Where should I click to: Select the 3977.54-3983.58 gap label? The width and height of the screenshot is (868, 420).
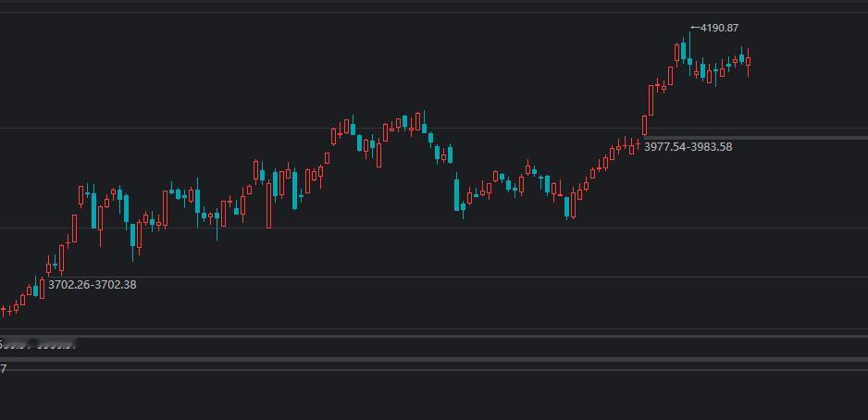pyautogui.click(x=688, y=147)
